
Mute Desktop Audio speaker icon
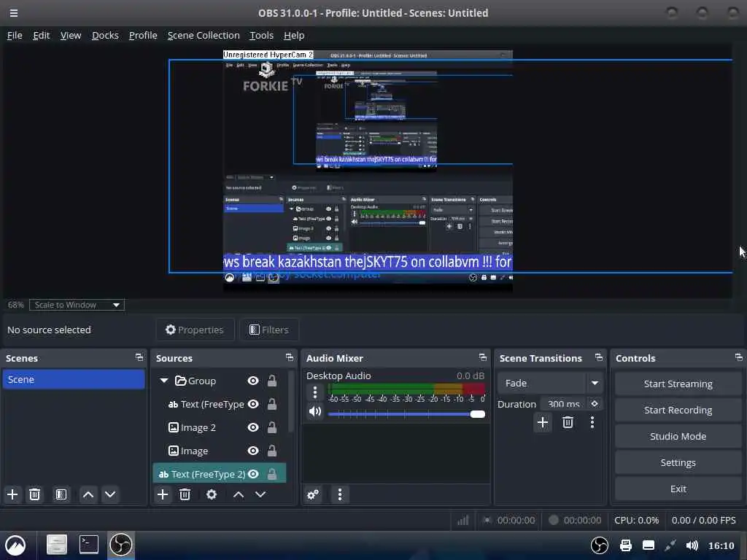click(315, 411)
